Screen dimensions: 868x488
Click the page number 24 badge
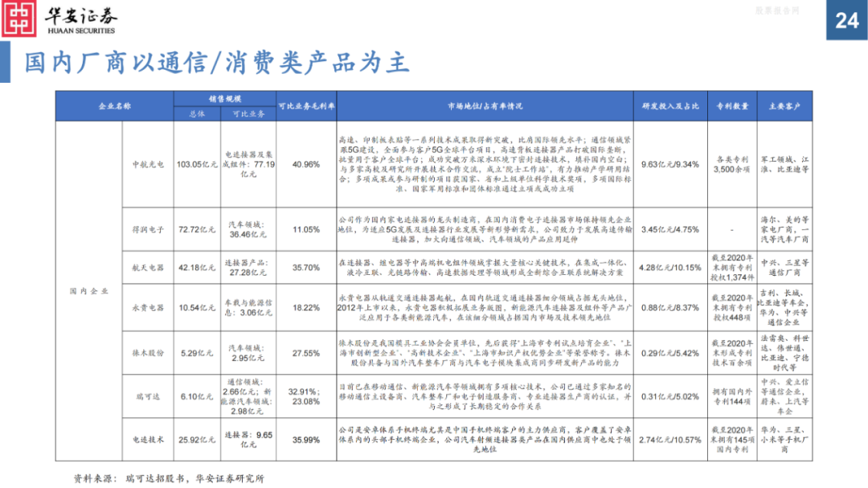[847, 20]
